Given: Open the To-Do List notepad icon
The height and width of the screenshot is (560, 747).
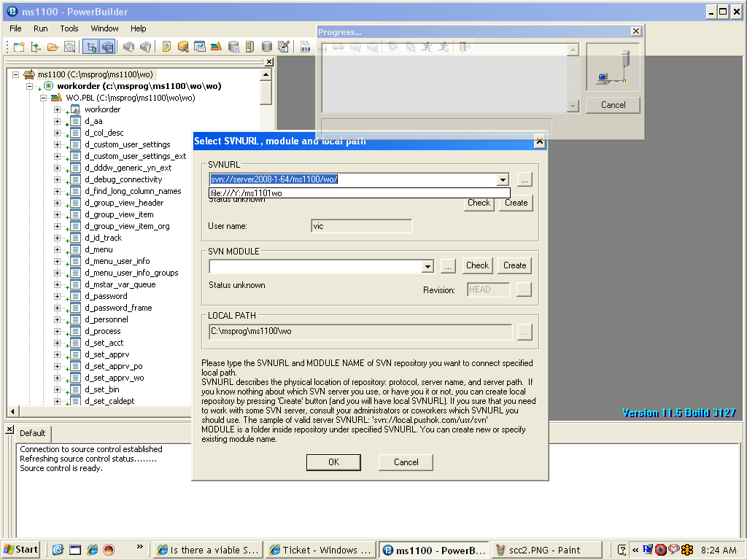Looking at the screenshot, I should pos(166,47).
